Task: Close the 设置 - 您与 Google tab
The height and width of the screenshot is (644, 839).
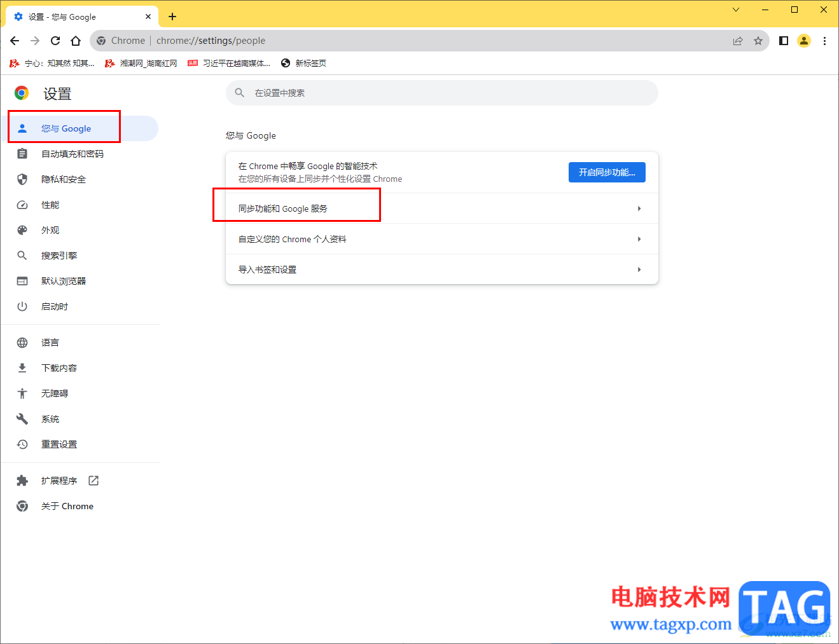Action: click(148, 17)
